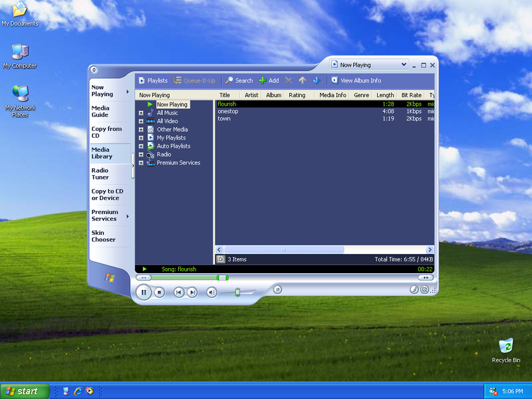This screenshot has width=532, height=399.
Task: Select the onestop song row
Action: [x=325, y=111]
